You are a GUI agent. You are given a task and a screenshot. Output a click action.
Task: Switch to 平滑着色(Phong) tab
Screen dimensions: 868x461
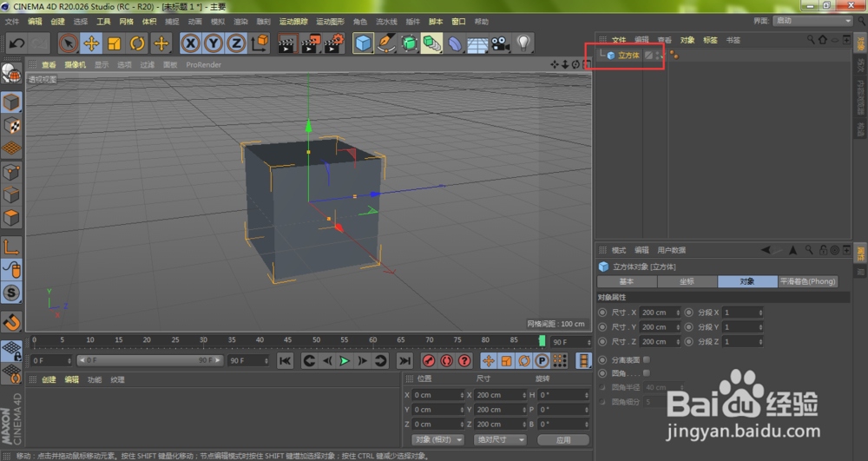click(x=807, y=281)
